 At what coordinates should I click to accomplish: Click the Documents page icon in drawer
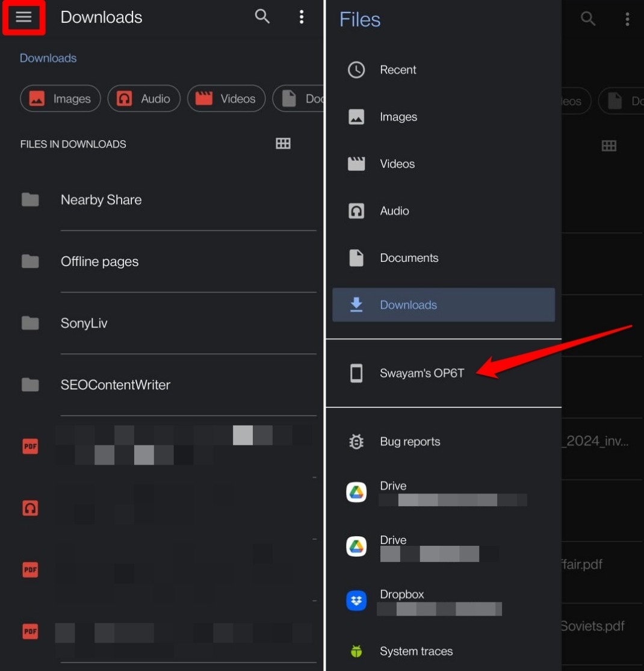(x=356, y=258)
